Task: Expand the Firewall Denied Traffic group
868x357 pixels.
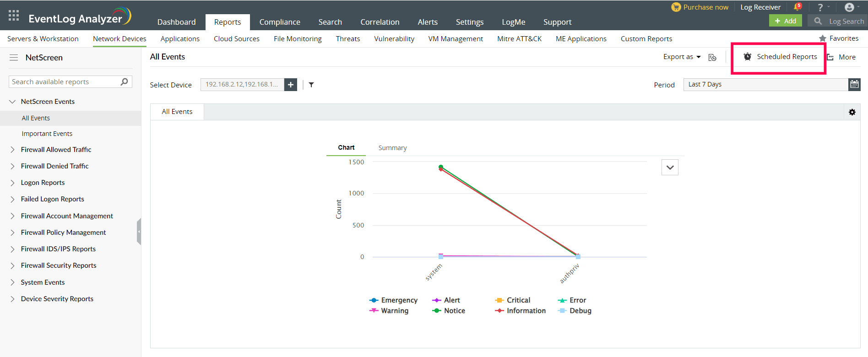Action: coord(12,166)
